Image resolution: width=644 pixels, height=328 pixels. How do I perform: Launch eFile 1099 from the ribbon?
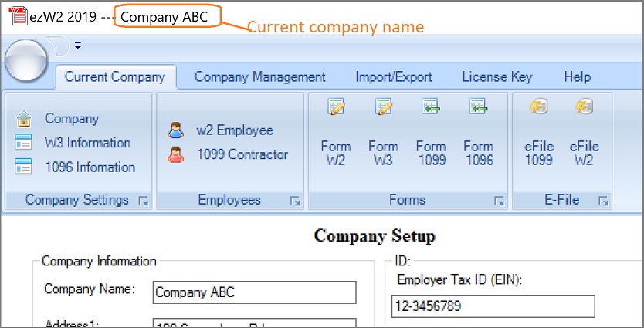539,108
